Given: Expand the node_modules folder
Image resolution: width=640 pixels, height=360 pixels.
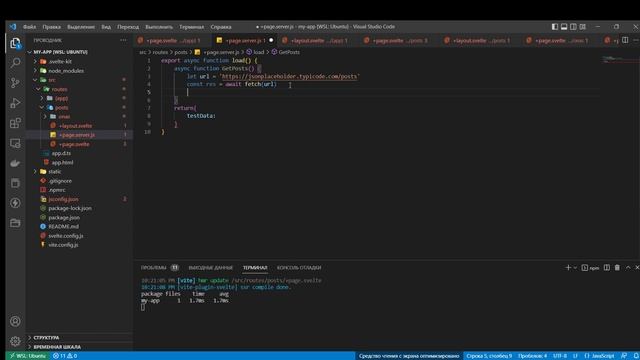Looking at the screenshot, I should [66, 71].
